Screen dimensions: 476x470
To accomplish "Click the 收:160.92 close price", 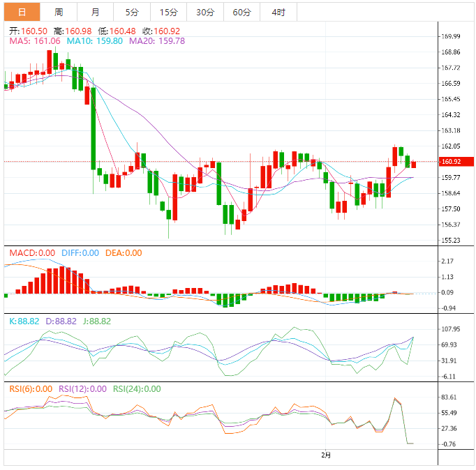I will [161, 31].
